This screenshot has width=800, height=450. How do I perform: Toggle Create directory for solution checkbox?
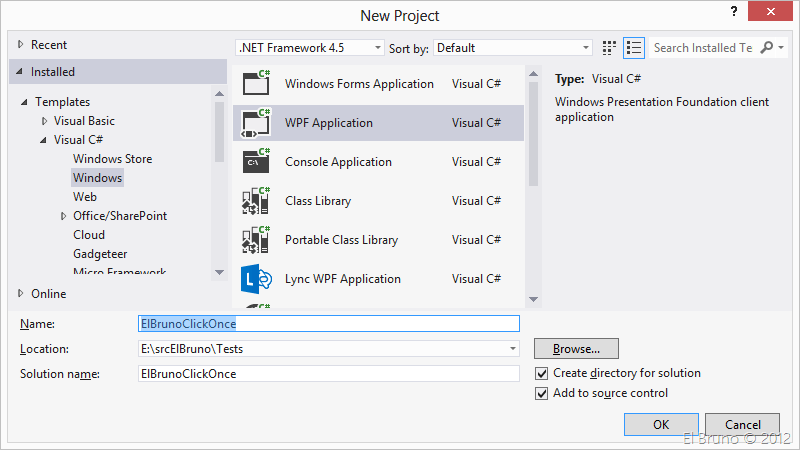click(542, 373)
